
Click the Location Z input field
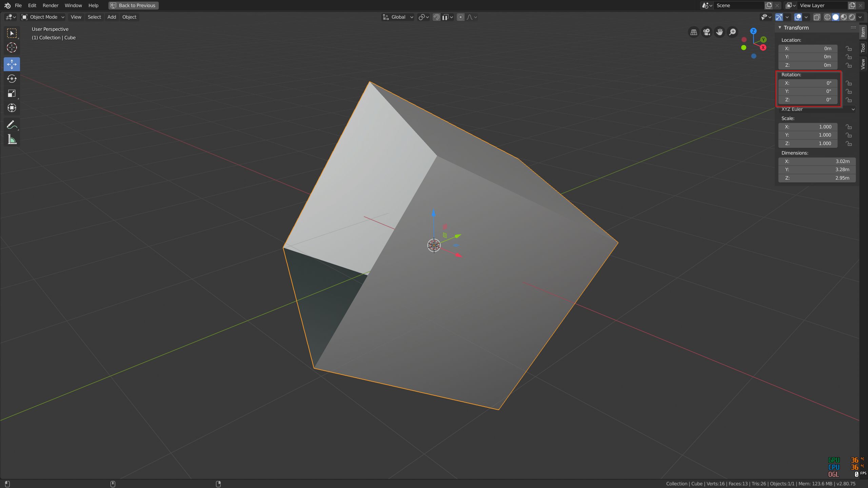point(807,65)
